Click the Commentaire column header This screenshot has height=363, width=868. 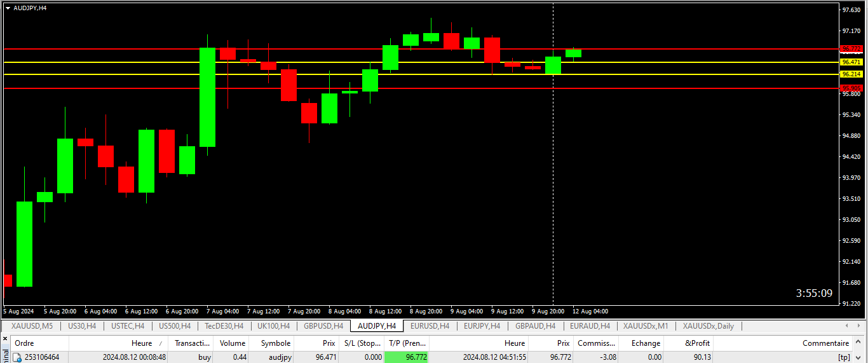(825, 343)
